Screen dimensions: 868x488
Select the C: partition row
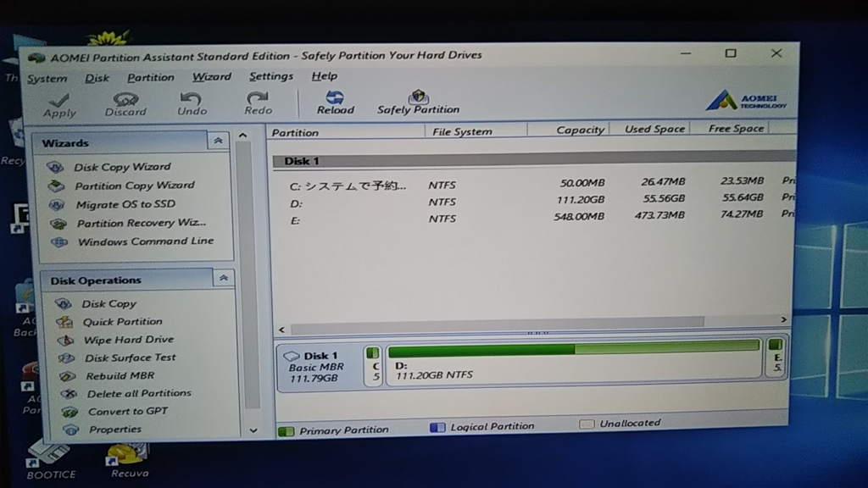(x=534, y=183)
